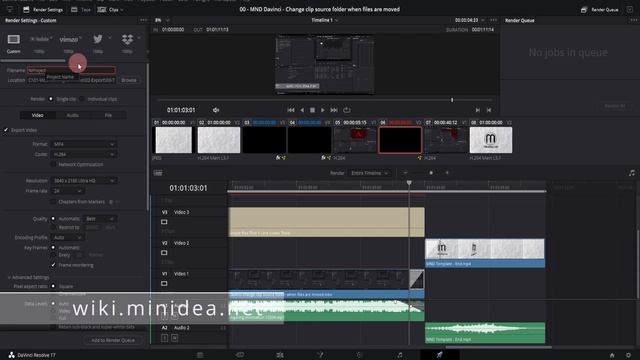Open the Encoding Profile dropdown
This screenshot has height=360, width=640.
click(x=67, y=237)
